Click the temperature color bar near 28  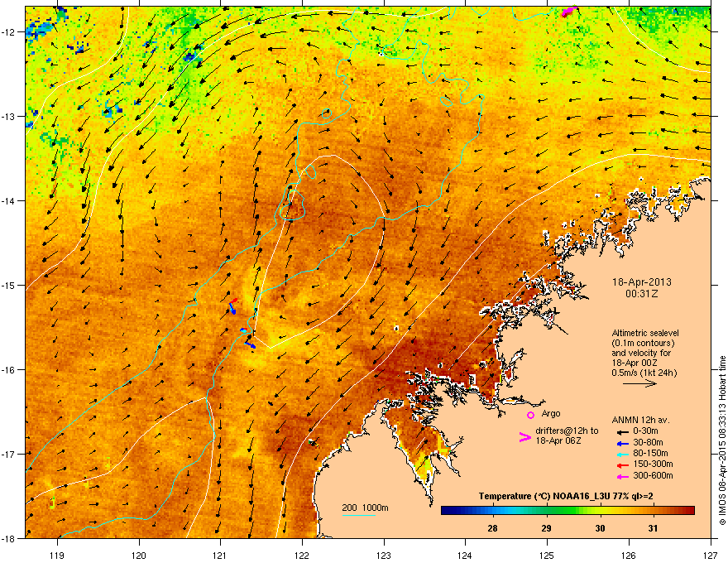(x=492, y=510)
